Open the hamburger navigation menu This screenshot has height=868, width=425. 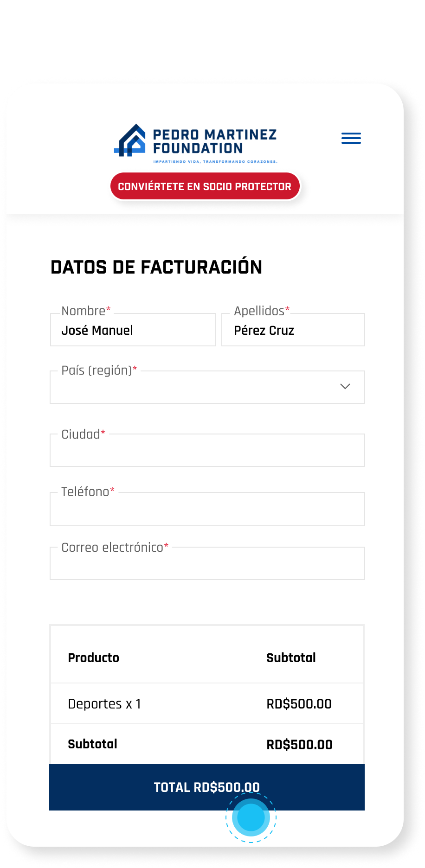pyautogui.click(x=351, y=138)
